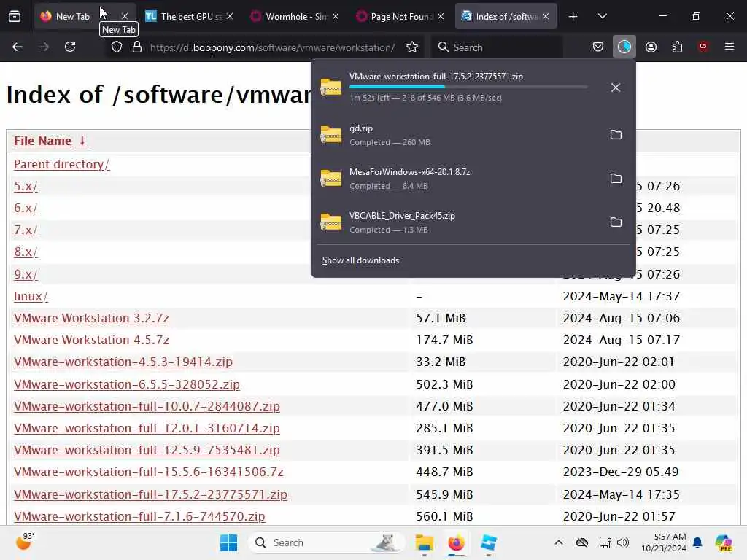The image size is (747, 560).
Task: Switch to Page Not Found tab
Action: coord(402,17)
